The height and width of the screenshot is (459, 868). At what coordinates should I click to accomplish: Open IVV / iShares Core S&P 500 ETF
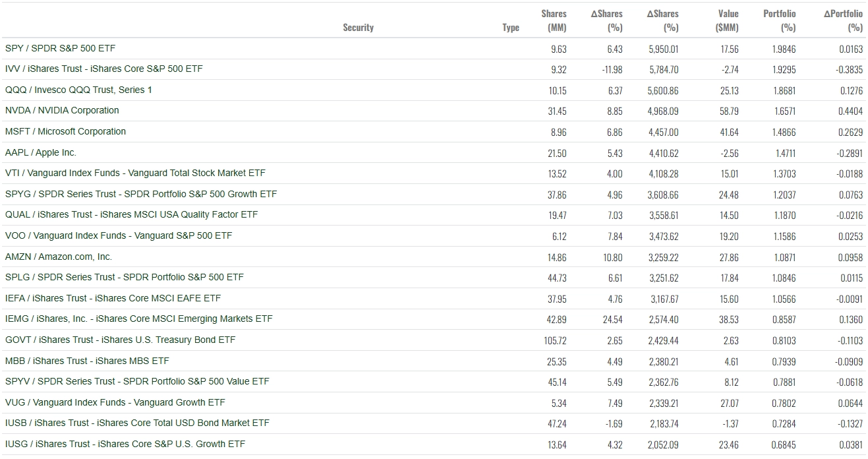(x=103, y=69)
